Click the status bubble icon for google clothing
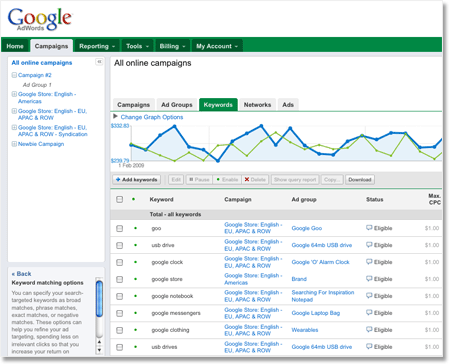450x364 pixels. [369, 330]
